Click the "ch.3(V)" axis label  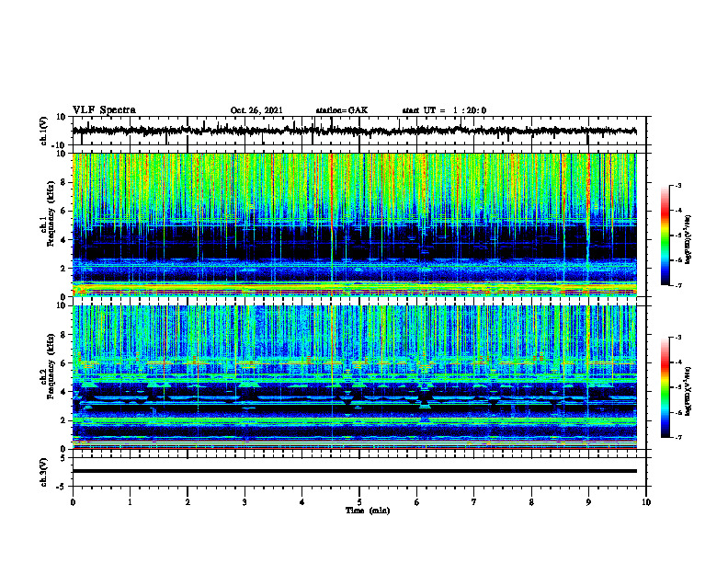pos(44,472)
